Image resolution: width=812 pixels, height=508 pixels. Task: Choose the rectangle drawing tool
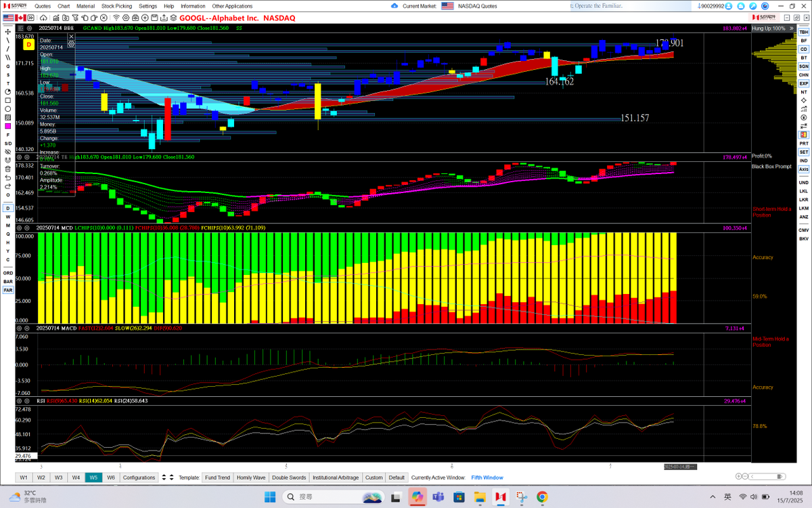pyautogui.click(x=7, y=100)
